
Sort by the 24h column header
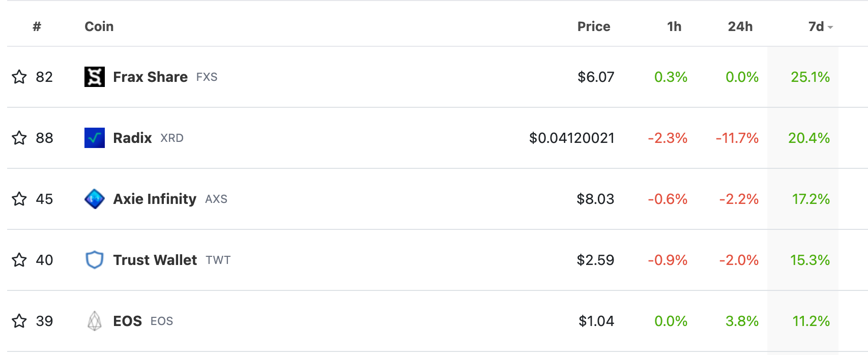pyautogui.click(x=740, y=26)
